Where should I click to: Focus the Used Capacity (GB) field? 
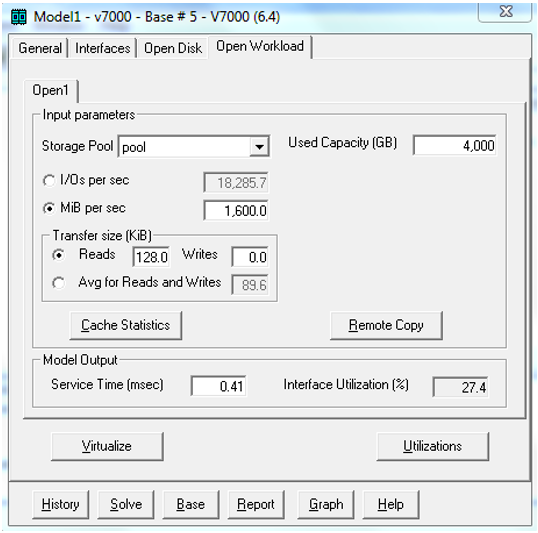pyautogui.click(x=455, y=146)
